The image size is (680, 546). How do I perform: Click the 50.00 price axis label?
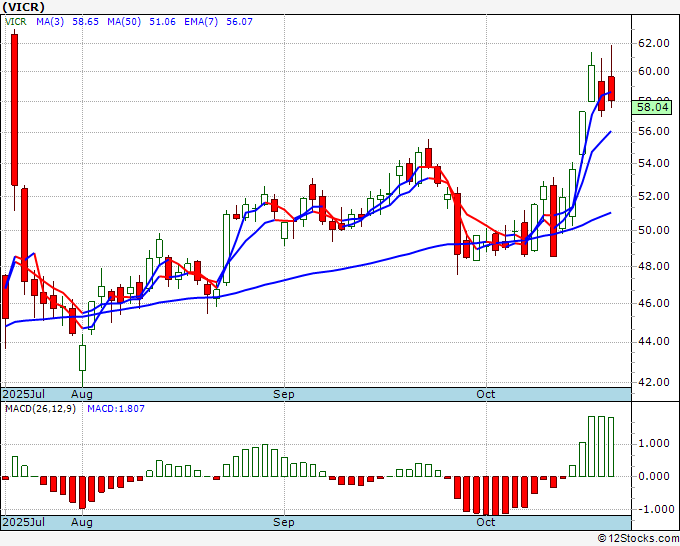(654, 230)
